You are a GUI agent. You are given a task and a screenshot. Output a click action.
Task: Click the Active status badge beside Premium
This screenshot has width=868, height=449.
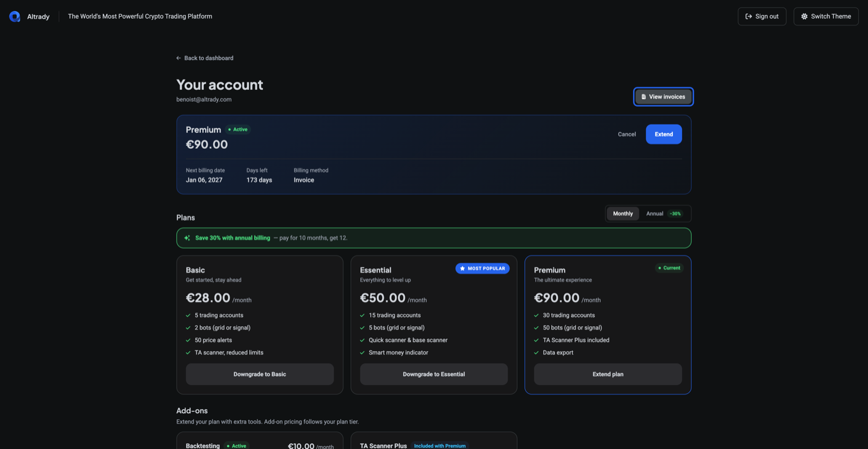(x=238, y=130)
